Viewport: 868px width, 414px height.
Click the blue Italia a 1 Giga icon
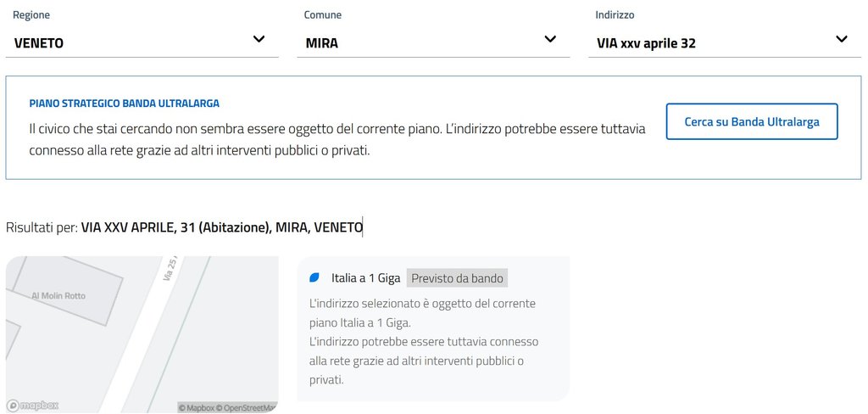coord(314,278)
